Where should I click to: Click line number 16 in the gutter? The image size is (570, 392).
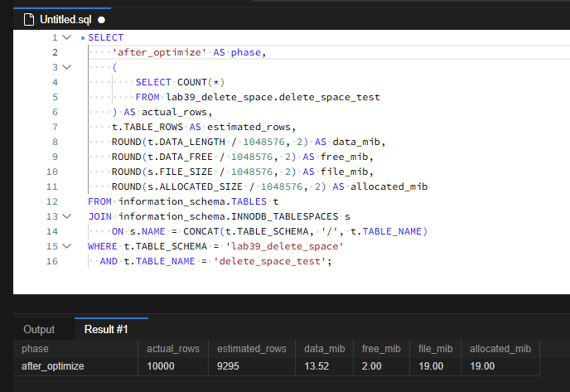point(52,261)
